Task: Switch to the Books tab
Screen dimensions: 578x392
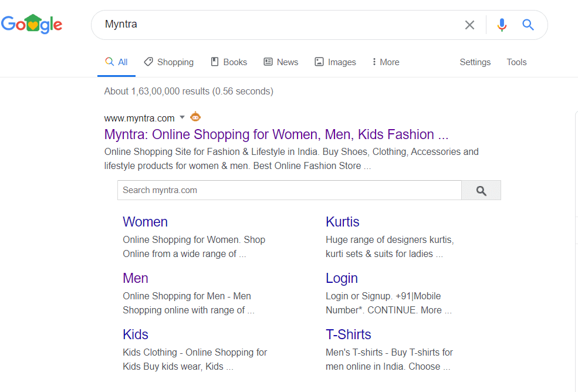Action: pos(228,62)
